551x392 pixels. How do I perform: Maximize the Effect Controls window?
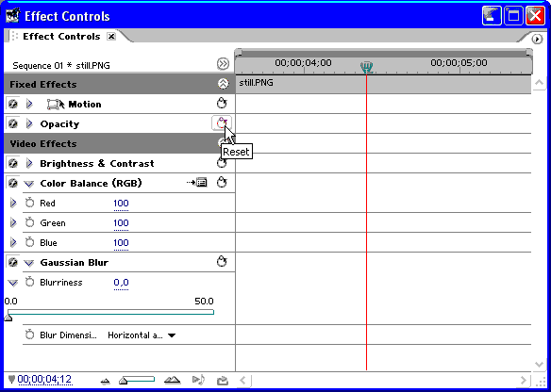point(513,16)
